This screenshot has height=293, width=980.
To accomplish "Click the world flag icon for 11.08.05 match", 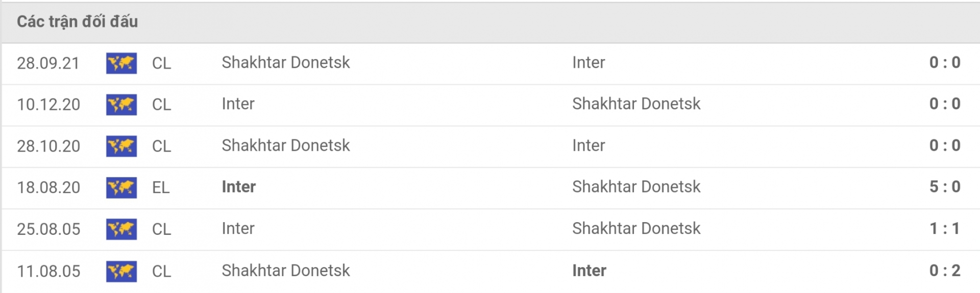I will pos(121,271).
